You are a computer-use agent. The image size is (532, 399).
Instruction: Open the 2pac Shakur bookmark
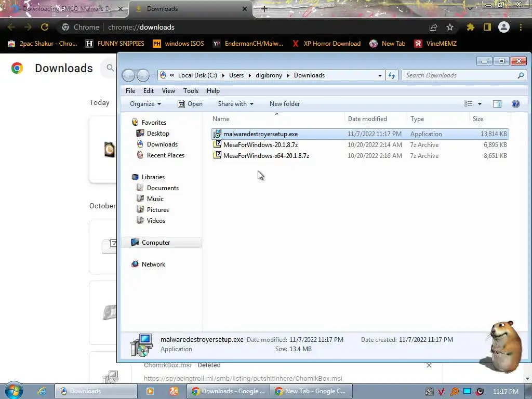(x=43, y=44)
